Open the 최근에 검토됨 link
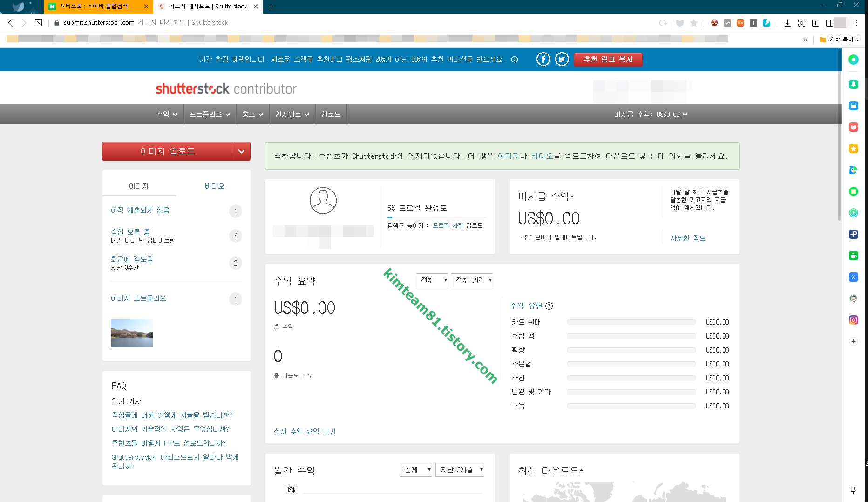Viewport: 868px width, 502px height. coord(132,259)
